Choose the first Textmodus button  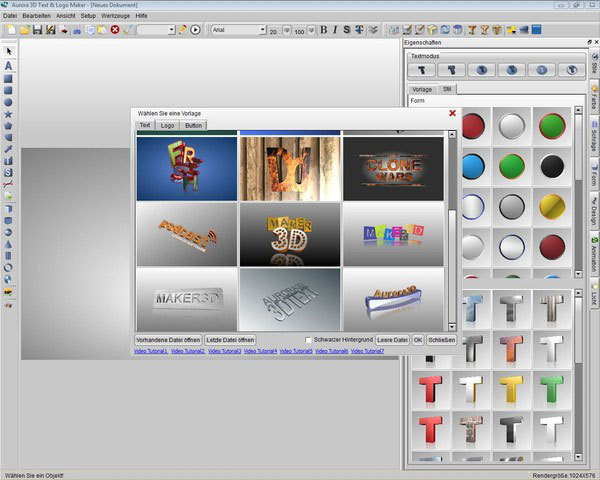click(x=421, y=70)
